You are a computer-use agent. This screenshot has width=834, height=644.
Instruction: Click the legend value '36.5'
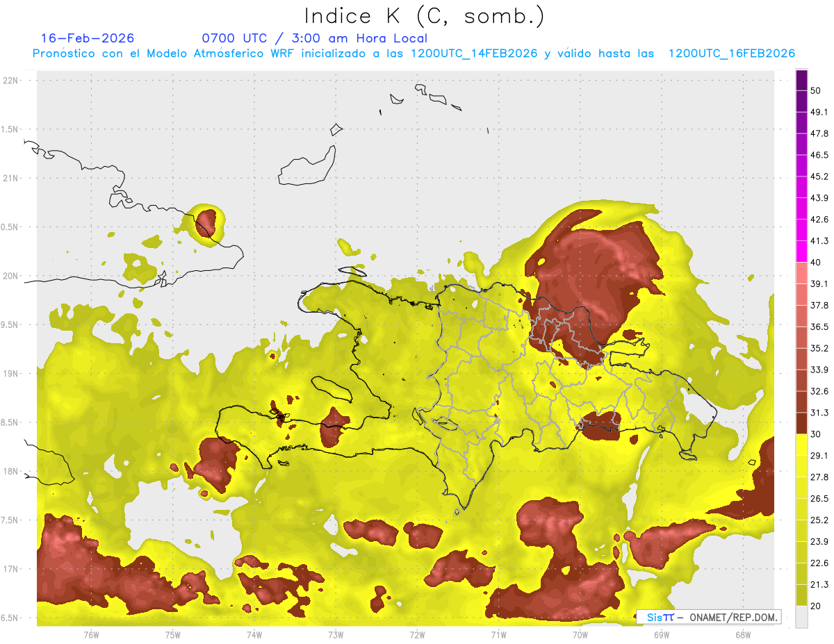point(819,327)
